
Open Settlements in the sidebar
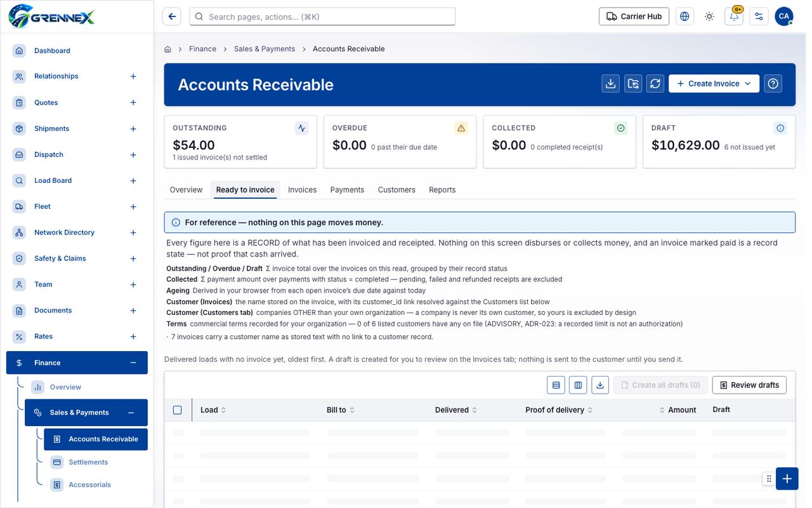coord(88,462)
